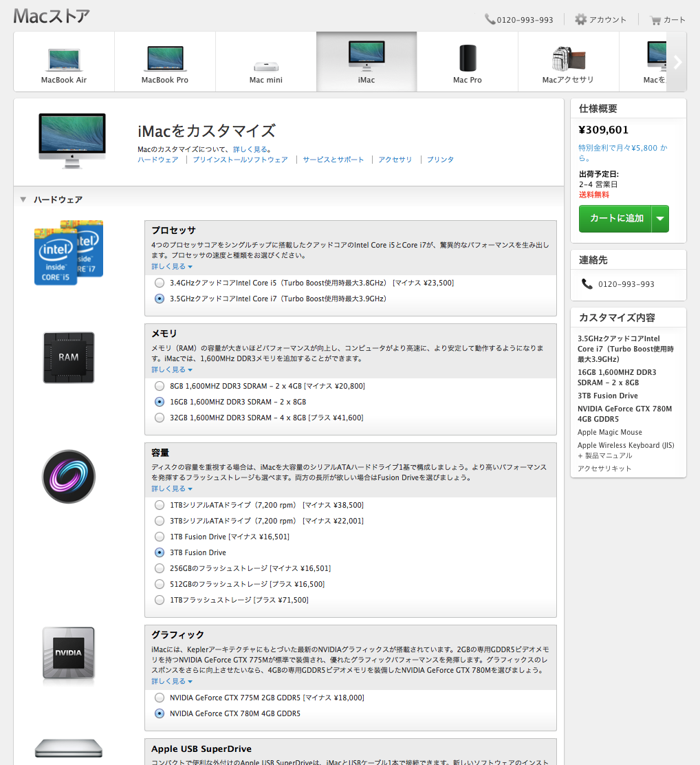Jump to プリンタ anchor link

point(441,160)
